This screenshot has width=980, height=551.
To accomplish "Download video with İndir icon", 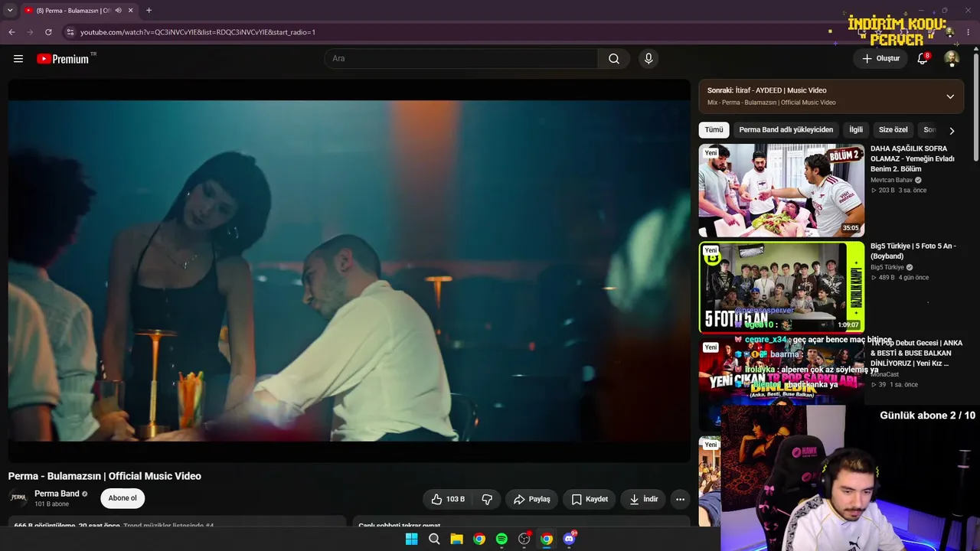I will click(643, 499).
